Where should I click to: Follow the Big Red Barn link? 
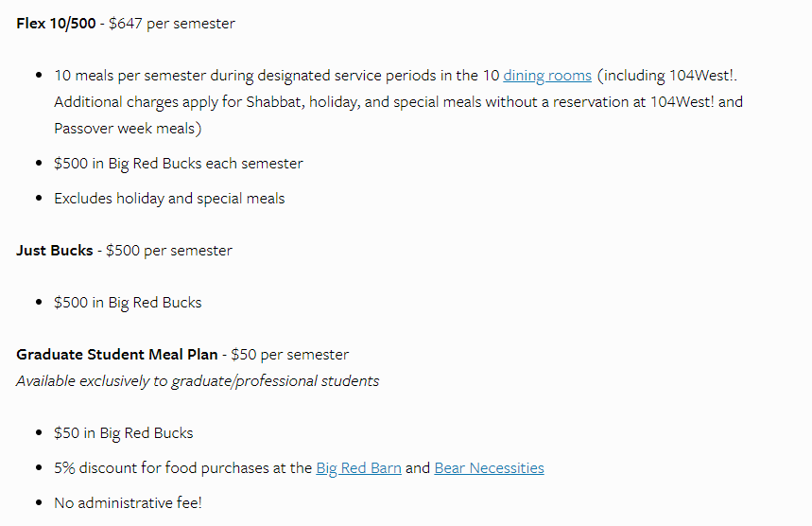click(x=358, y=468)
